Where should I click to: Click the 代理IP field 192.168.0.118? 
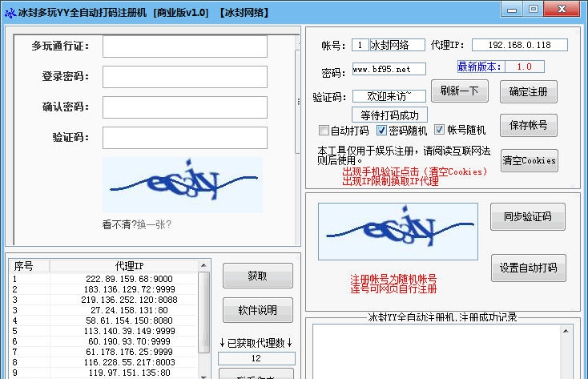point(519,45)
